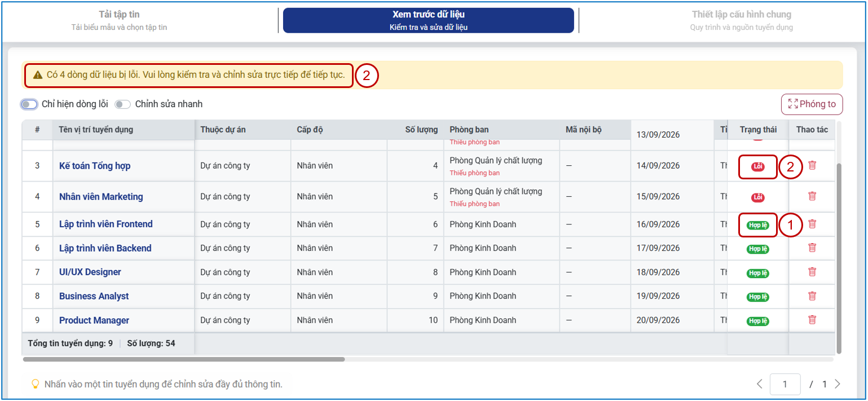This screenshot has height=401, width=868.
Task: Click the horizontal table scrollbar
Action: click(184, 359)
